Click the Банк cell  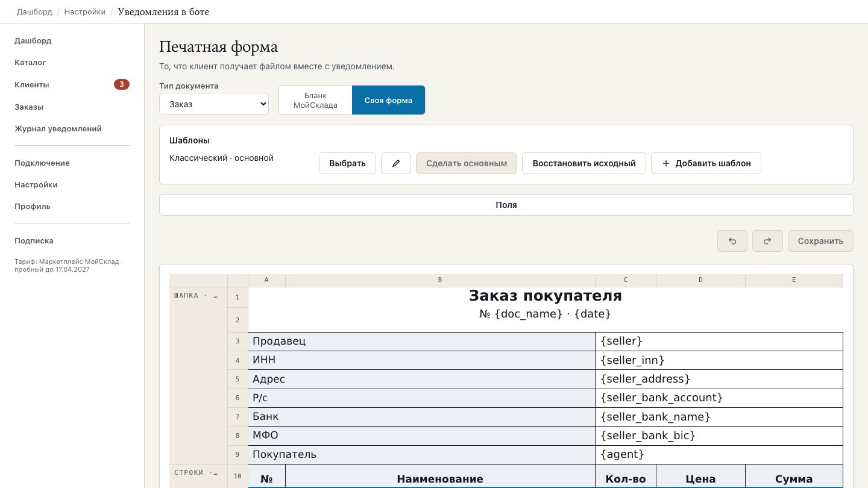[x=421, y=417]
